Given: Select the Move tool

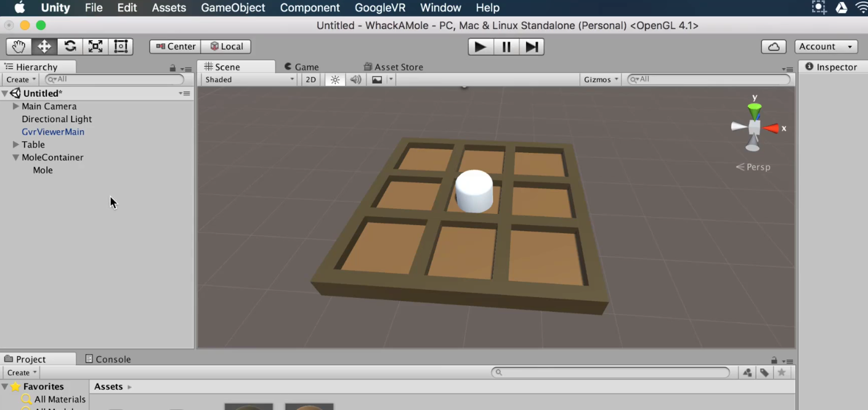Looking at the screenshot, I should [44, 46].
